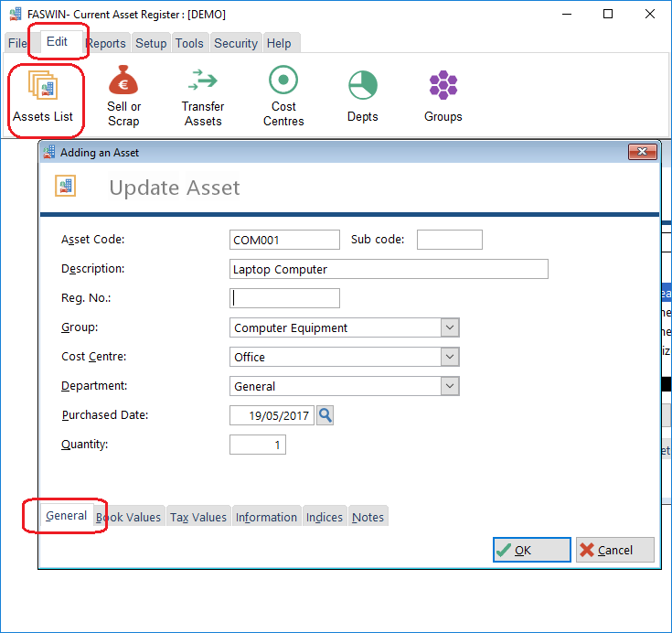Switch to the Indices tab
Screen dimensions: 672x633
coord(325,517)
